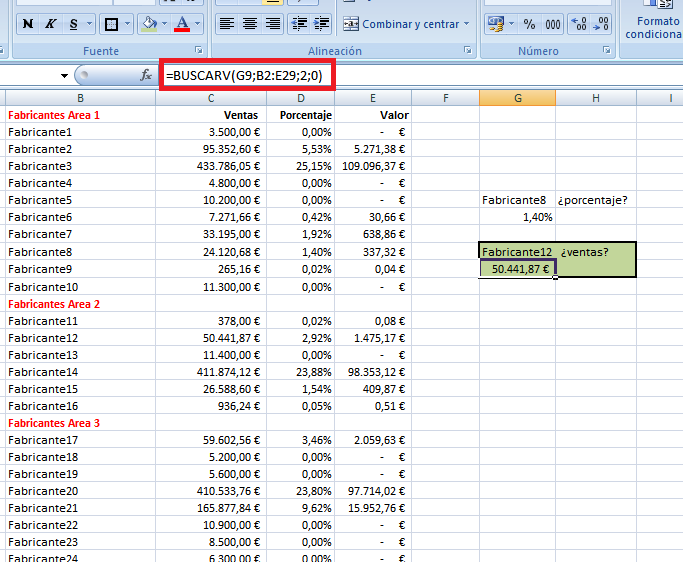Image resolution: width=683 pixels, height=562 pixels.
Task: Expand the borders dropdown arrow
Action: tap(125, 23)
